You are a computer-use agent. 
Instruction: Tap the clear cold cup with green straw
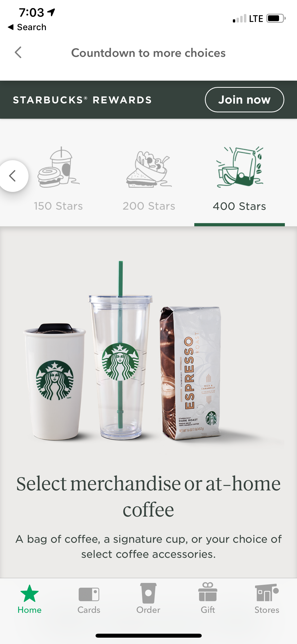120,350
